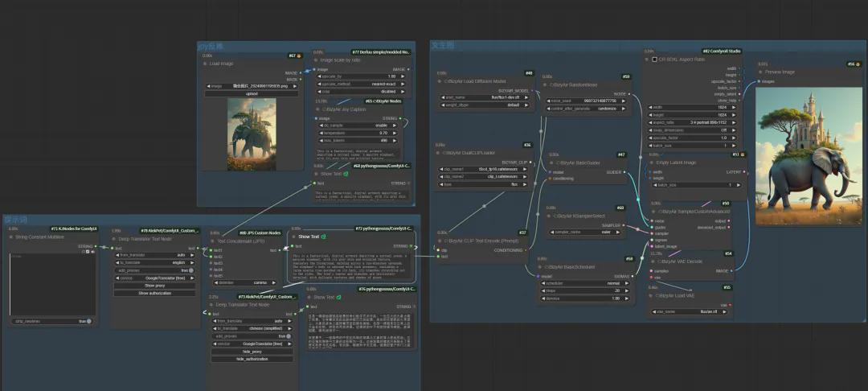Toggle add_proxies in first Deep Translator node
The width and height of the screenshot is (868, 391).
[193, 270]
